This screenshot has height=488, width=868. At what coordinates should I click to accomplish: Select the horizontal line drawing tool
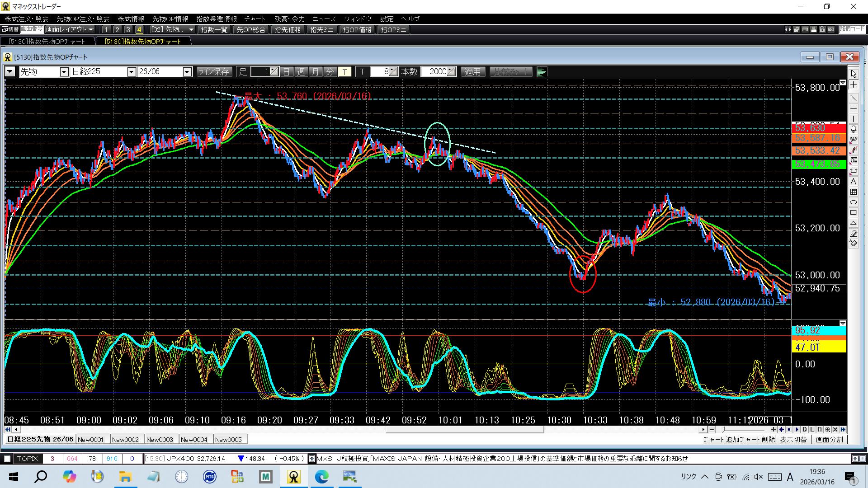[x=853, y=108]
